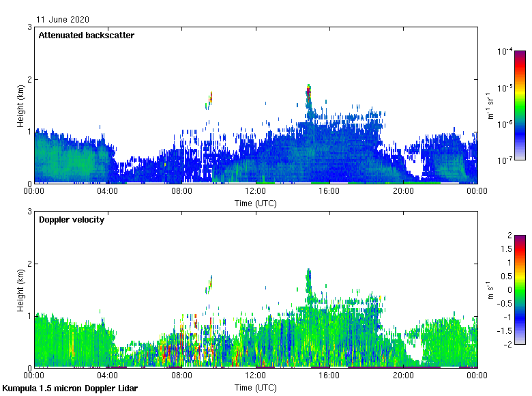Click "Height (km)" axis label of backscatter plot

[x=20, y=105]
